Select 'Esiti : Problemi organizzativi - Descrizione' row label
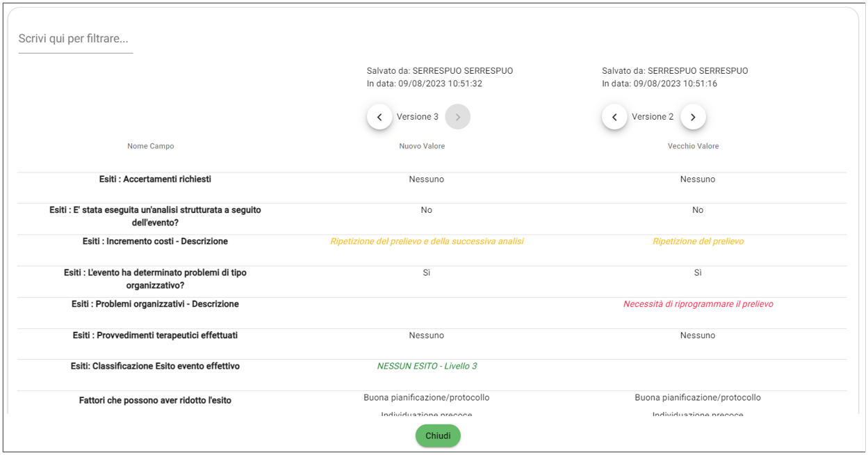 [x=155, y=304]
